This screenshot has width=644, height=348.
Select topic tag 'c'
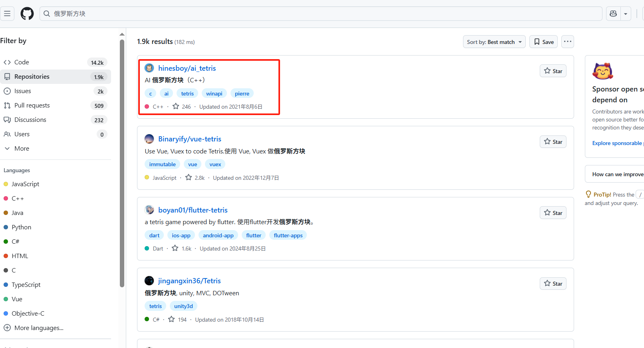click(x=151, y=93)
